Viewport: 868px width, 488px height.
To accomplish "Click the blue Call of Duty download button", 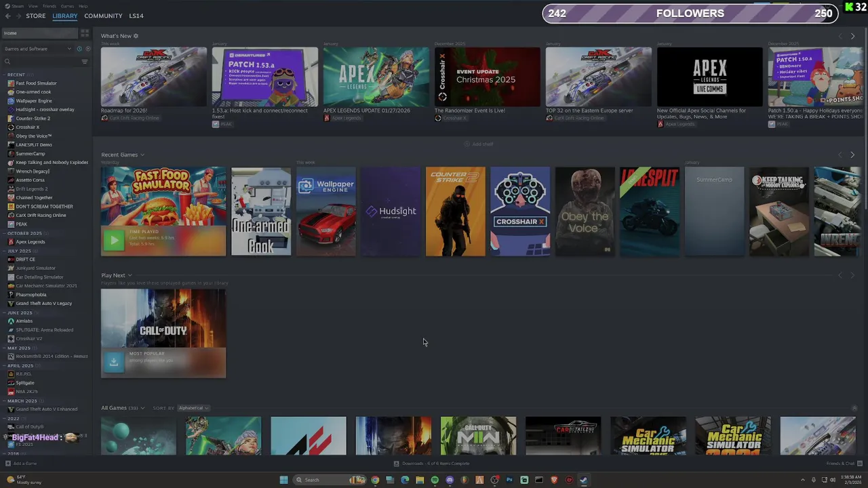I will click(113, 363).
